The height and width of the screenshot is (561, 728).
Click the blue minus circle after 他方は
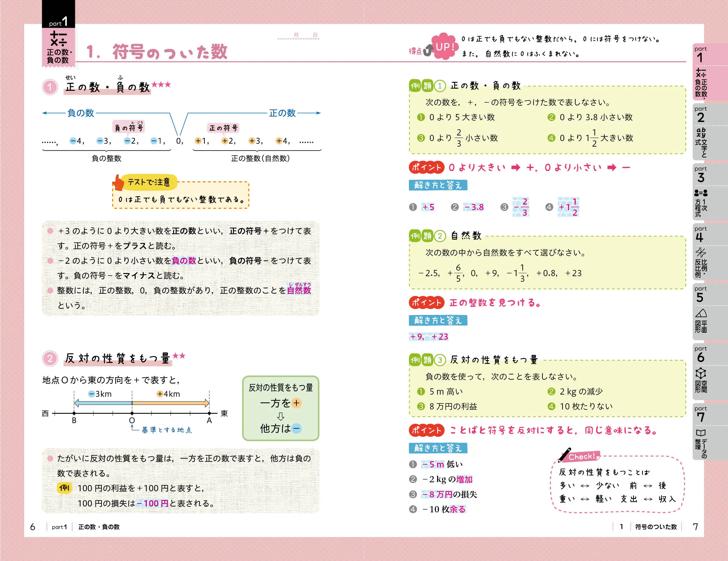296,428
